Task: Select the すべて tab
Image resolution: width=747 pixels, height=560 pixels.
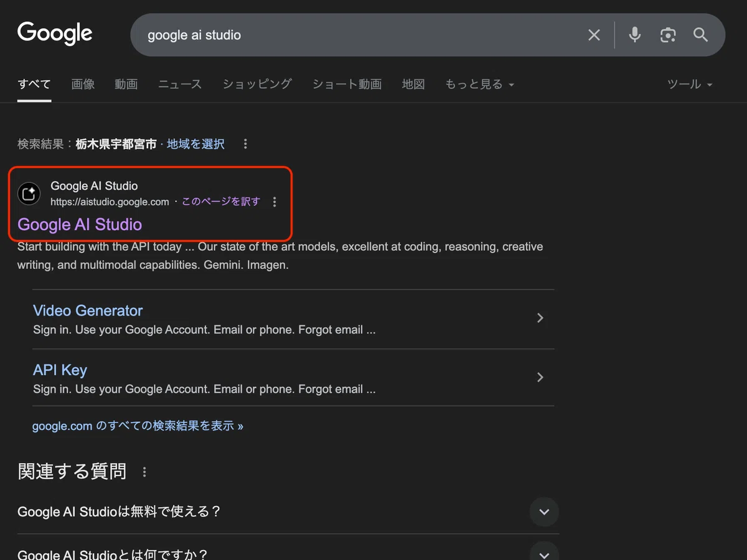Action: [34, 84]
